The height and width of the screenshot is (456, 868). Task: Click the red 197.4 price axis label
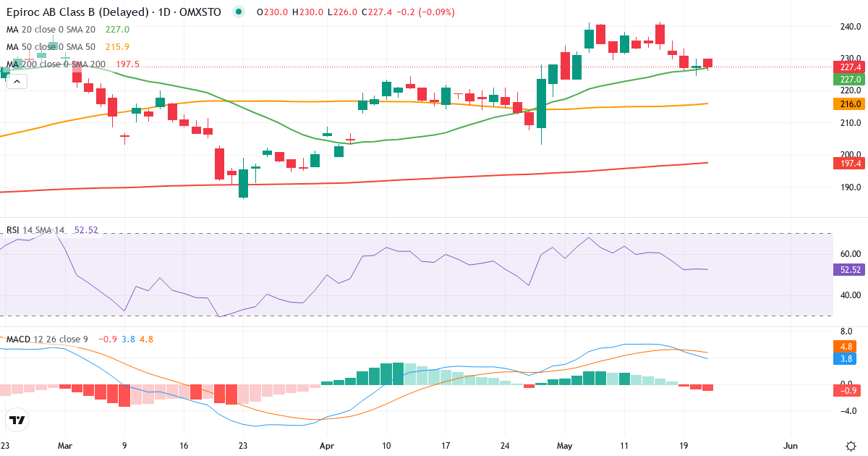tap(848, 164)
